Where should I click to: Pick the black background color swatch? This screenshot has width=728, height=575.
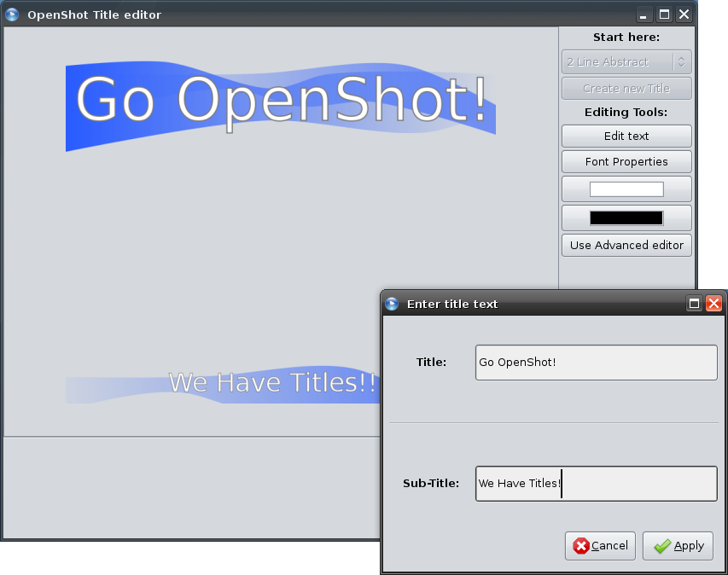[626, 218]
